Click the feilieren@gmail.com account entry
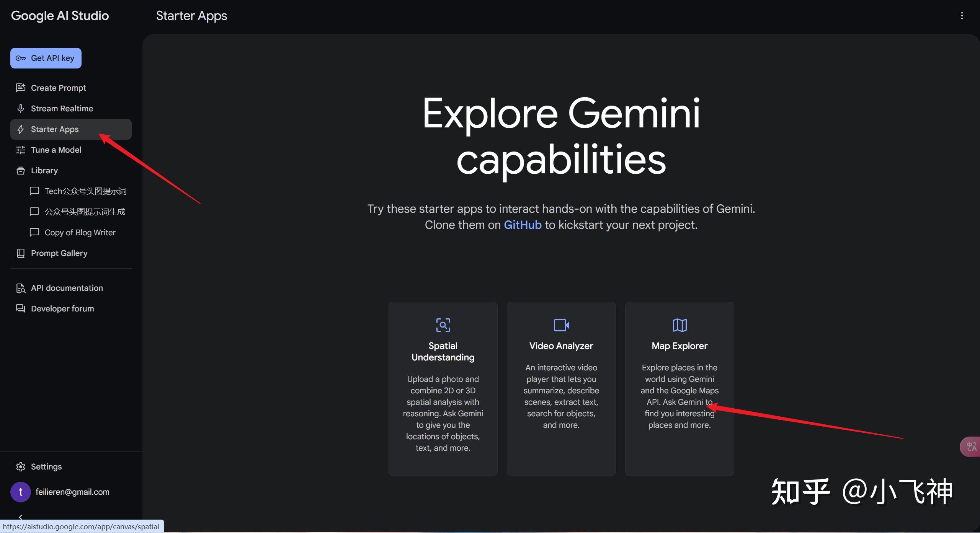This screenshot has height=533, width=980. click(72, 492)
